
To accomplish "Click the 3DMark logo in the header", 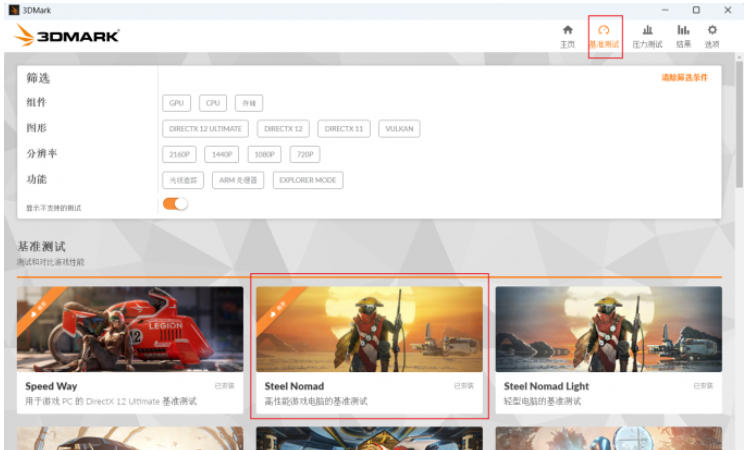I will point(67,36).
